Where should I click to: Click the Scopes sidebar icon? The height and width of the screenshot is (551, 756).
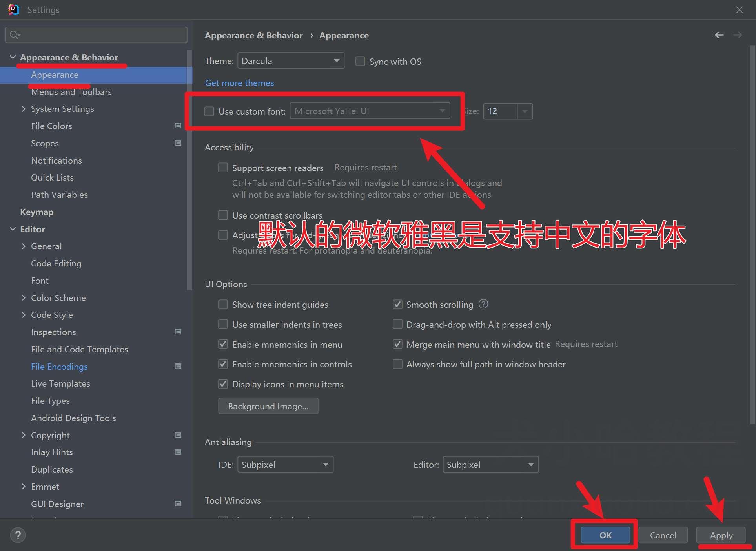point(179,143)
